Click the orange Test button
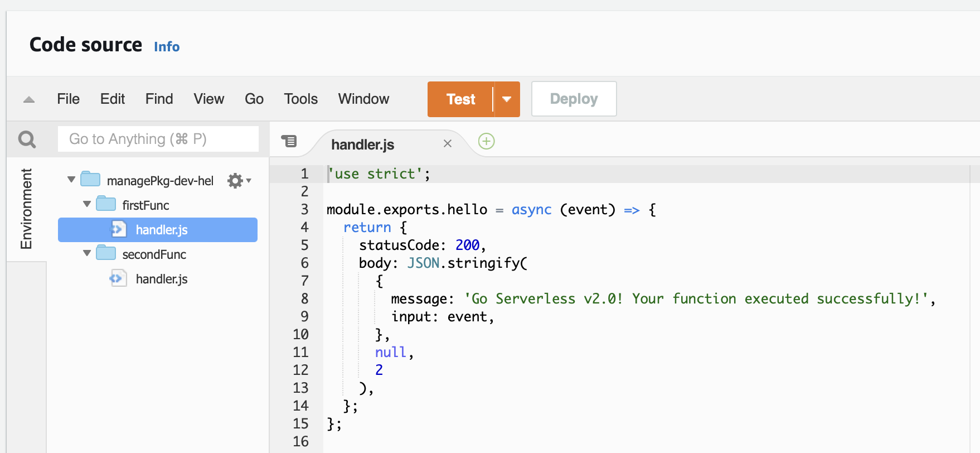 pos(460,99)
